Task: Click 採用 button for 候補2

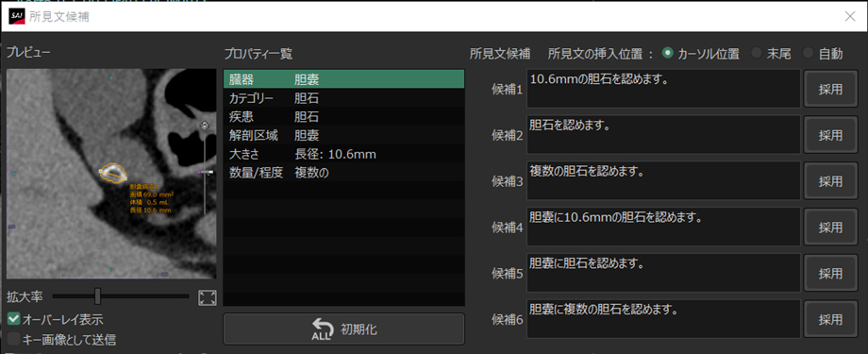Action: (830, 135)
